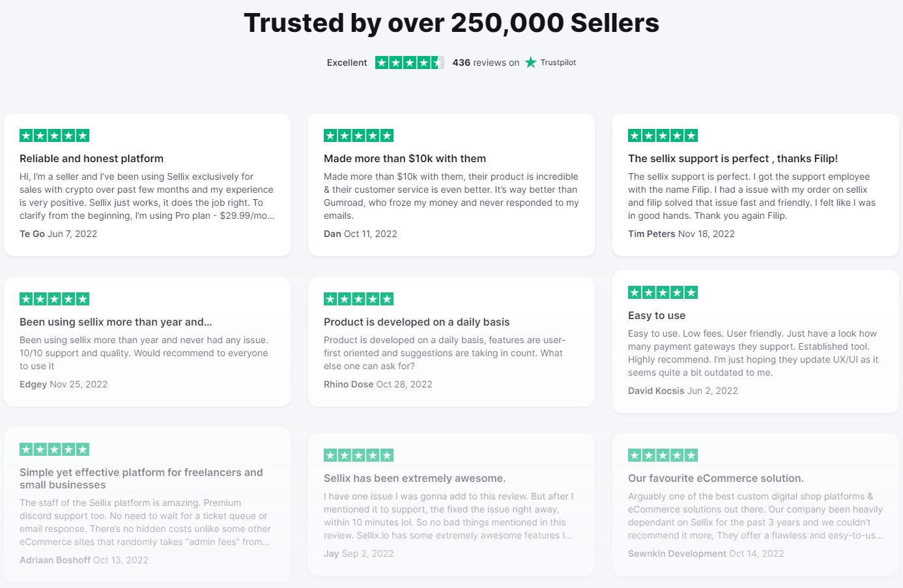
Task: Click star rating on Rhino Dose's review
Action: [358, 299]
